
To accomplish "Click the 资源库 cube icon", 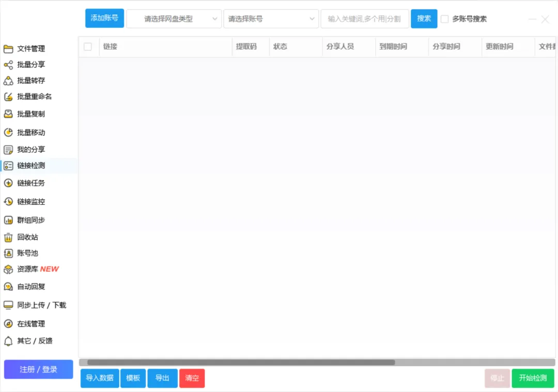I will click(x=8, y=269).
